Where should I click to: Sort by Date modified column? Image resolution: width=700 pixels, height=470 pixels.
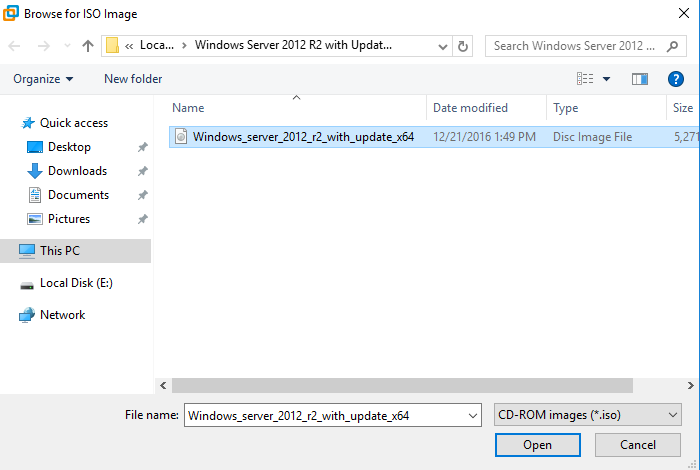tap(470, 108)
